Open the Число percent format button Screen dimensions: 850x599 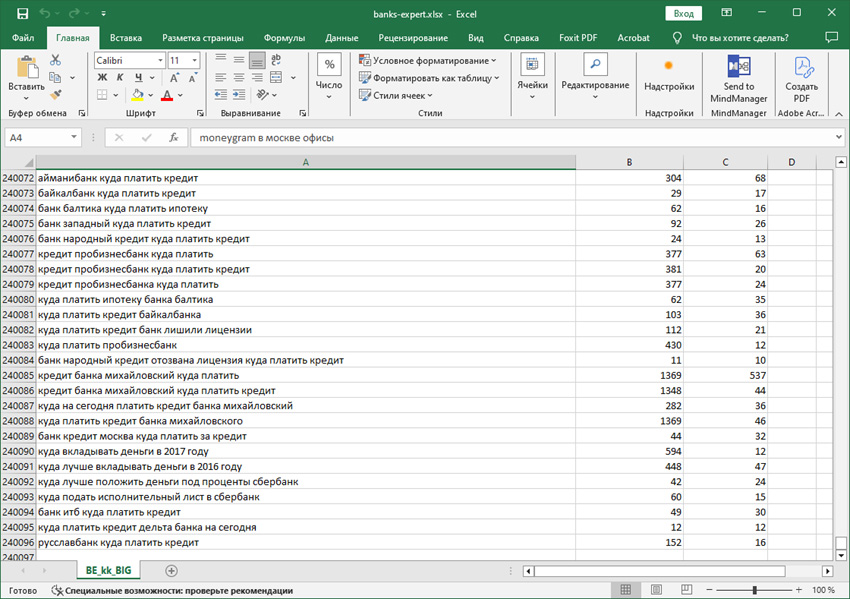click(329, 76)
